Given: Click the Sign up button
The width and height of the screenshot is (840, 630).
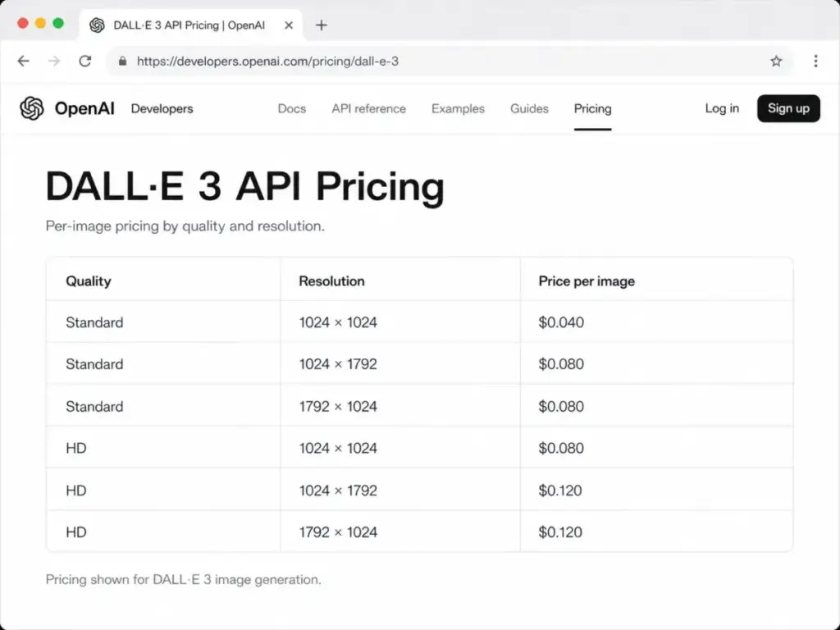Looking at the screenshot, I should 788,108.
